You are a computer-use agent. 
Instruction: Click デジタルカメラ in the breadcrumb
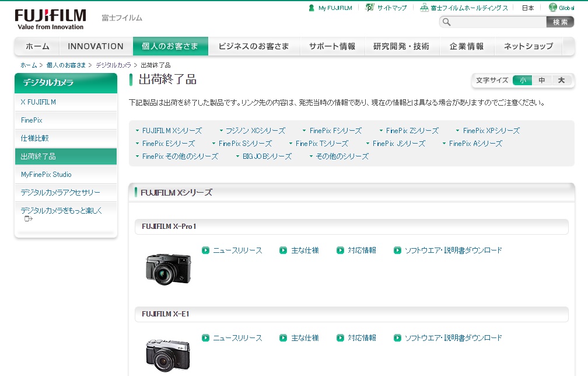pyautogui.click(x=113, y=65)
